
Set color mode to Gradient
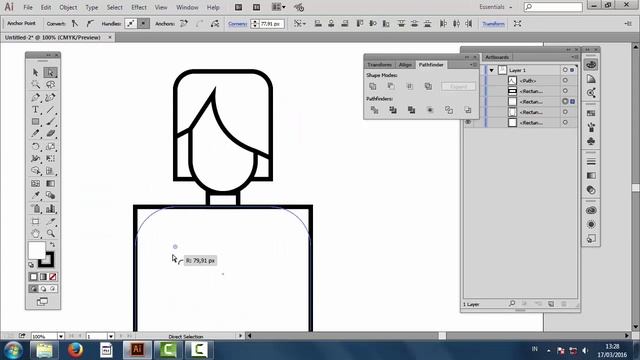[x=43, y=277]
